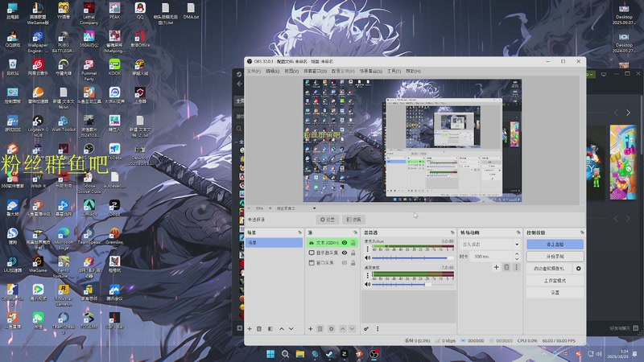Open File Explorer from the taskbar
Image resolution: width=644 pixels, height=362 pixels.
tap(299, 354)
